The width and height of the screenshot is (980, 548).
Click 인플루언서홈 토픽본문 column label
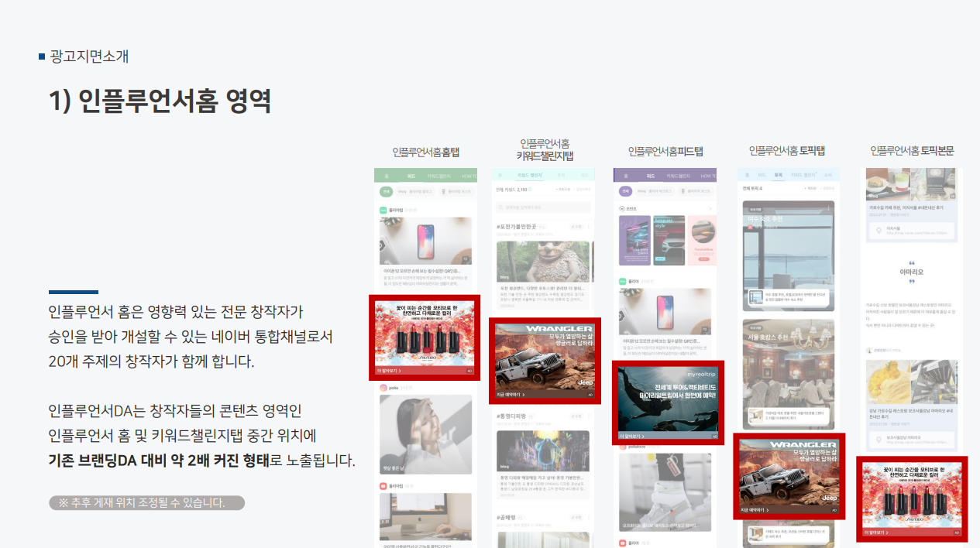(912, 151)
